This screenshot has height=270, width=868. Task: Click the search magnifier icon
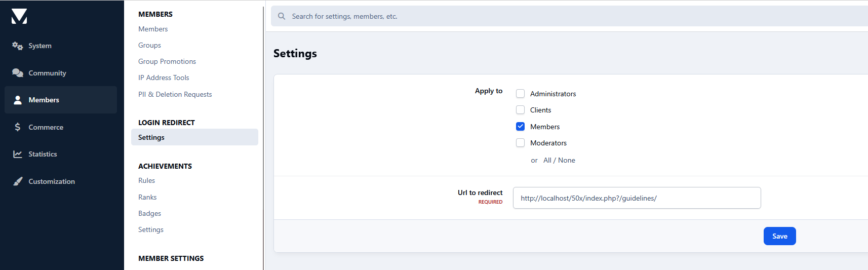point(282,16)
